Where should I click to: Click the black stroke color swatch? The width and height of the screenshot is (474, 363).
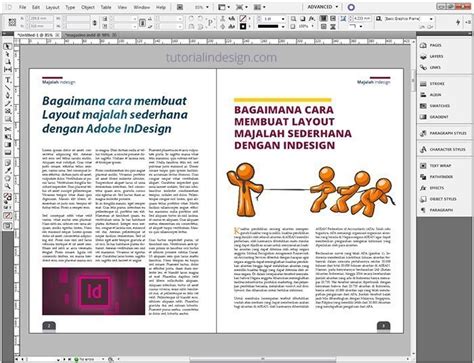click(x=243, y=26)
